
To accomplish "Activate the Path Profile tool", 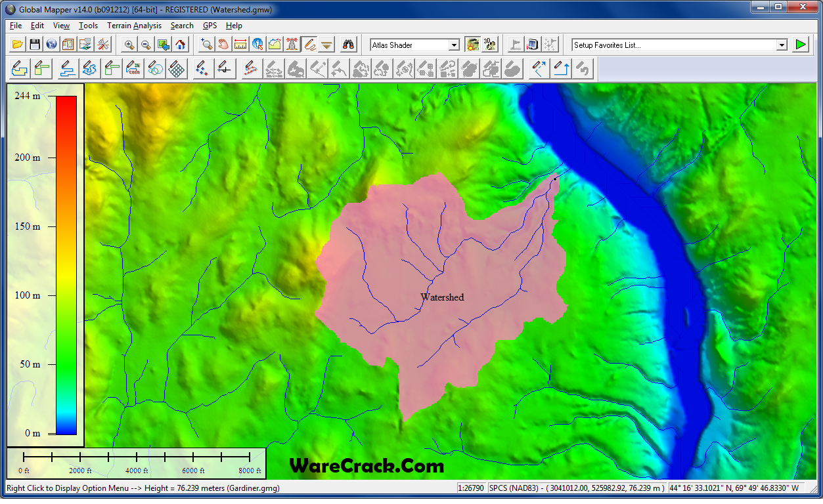I will (x=275, y=45).
